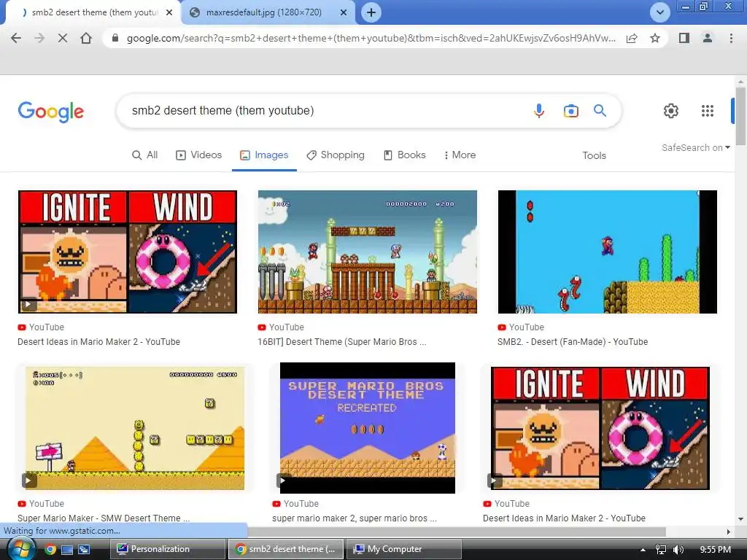Open first Ignite Wind thumbnail in top row
747x560 pixels.
[128, 252]
